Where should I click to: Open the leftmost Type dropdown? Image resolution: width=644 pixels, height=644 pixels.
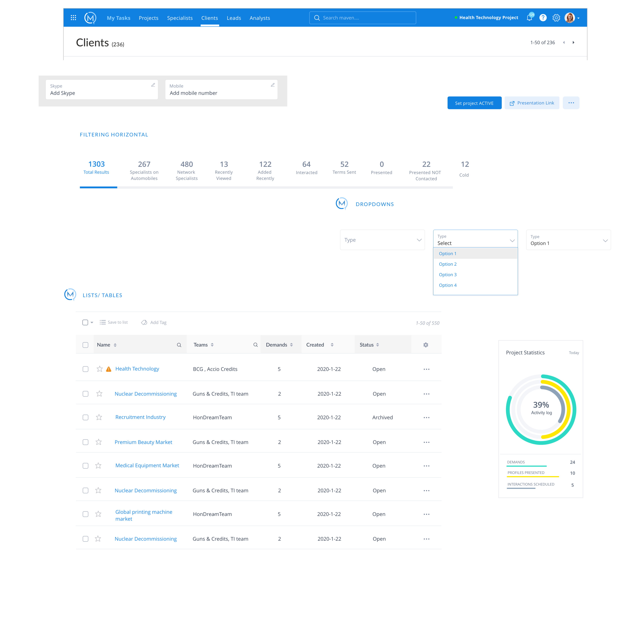(382, 240)
